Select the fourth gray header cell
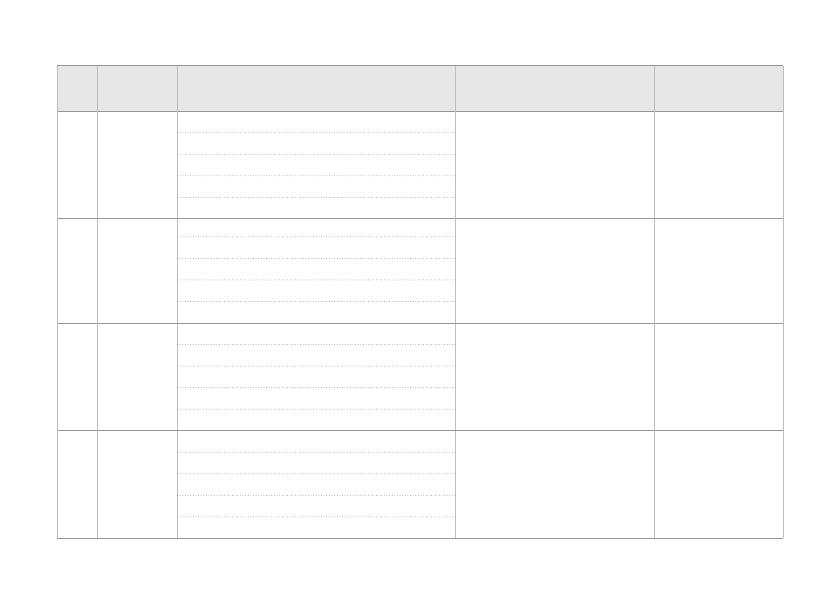Viewport: 839px width, 595px height. tap(555, 89)
